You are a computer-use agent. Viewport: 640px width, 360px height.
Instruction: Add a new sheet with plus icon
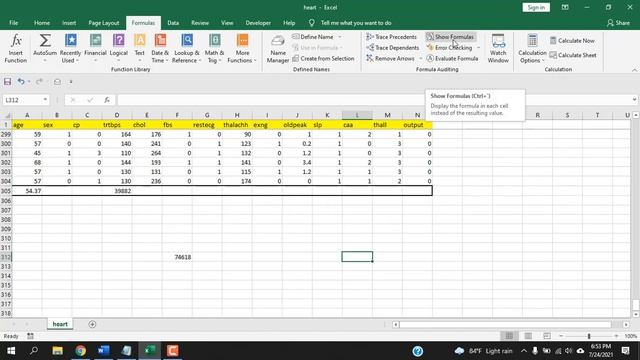click(x=92, y=324)
